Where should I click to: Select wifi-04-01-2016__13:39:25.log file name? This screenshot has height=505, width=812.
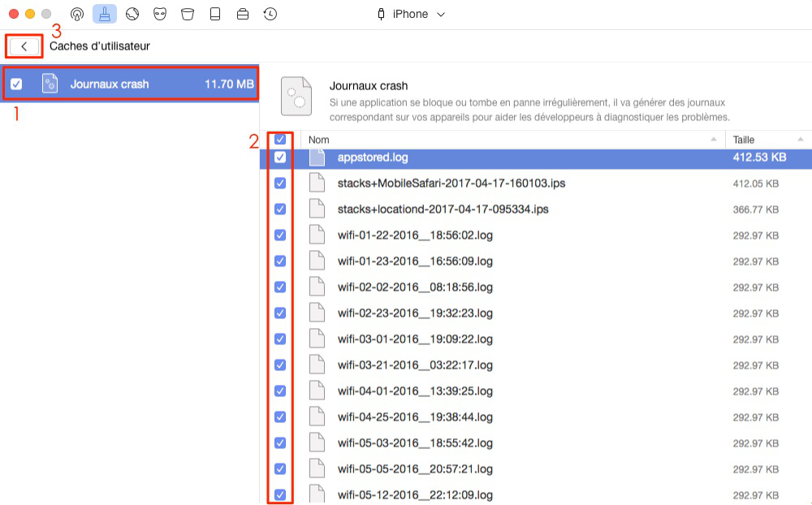point(415,391)
